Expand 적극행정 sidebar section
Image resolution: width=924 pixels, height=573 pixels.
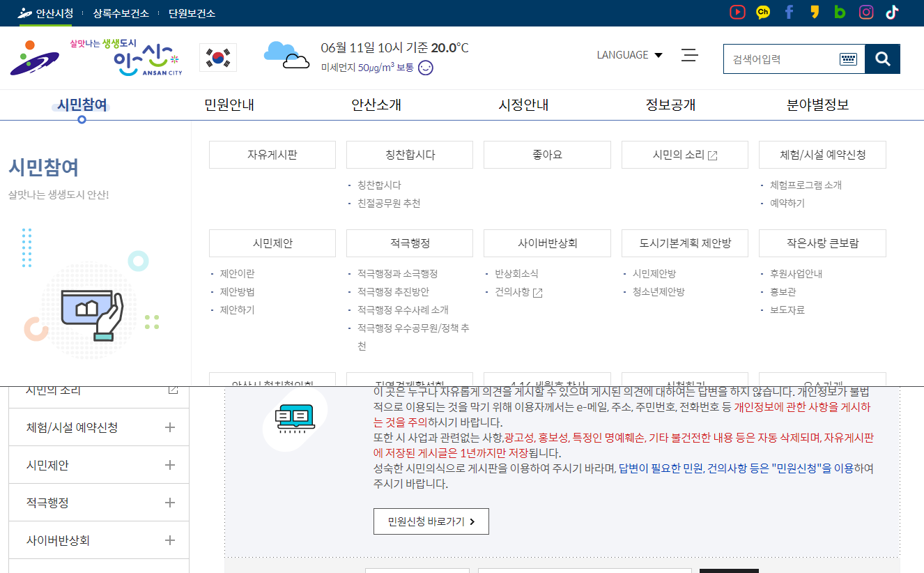(169, 503)
